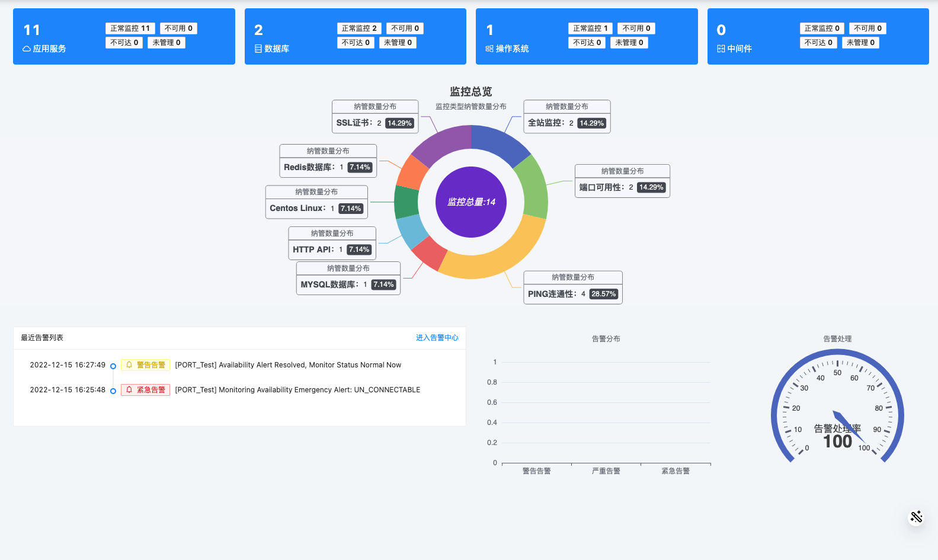The width and height of the screenshot is (938, 560).
Task: Click the 端口可用性 14.29% chart label box
Action: click(622, 181)
